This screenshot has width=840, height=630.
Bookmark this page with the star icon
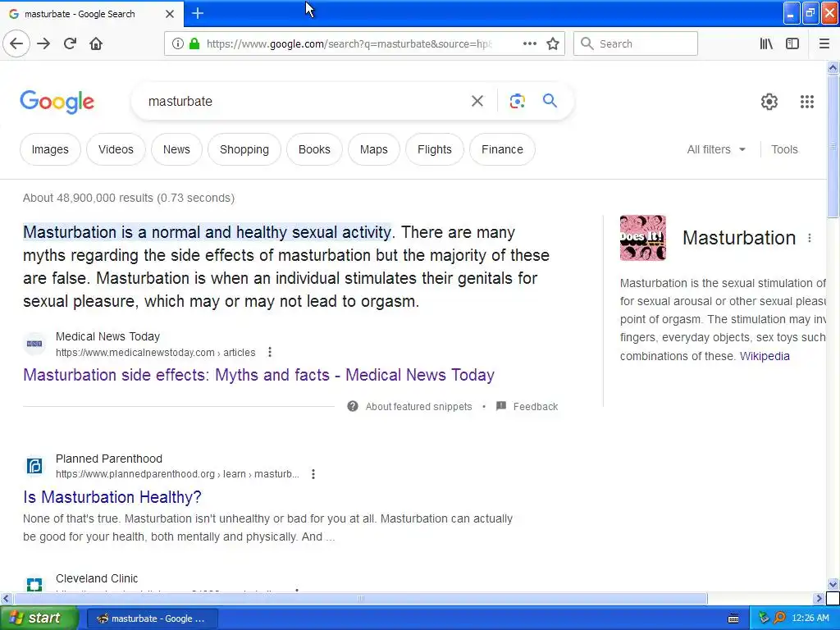point(553,43)
